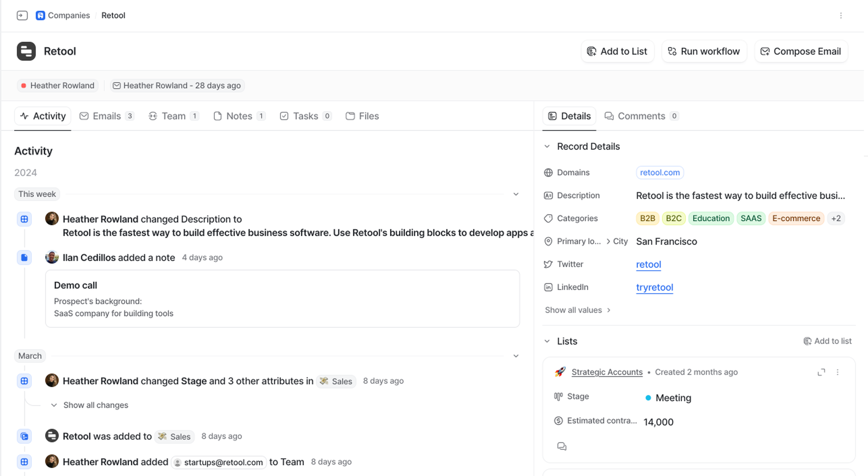
Task: Collapse the This week activity group
Action: point(516,194)
